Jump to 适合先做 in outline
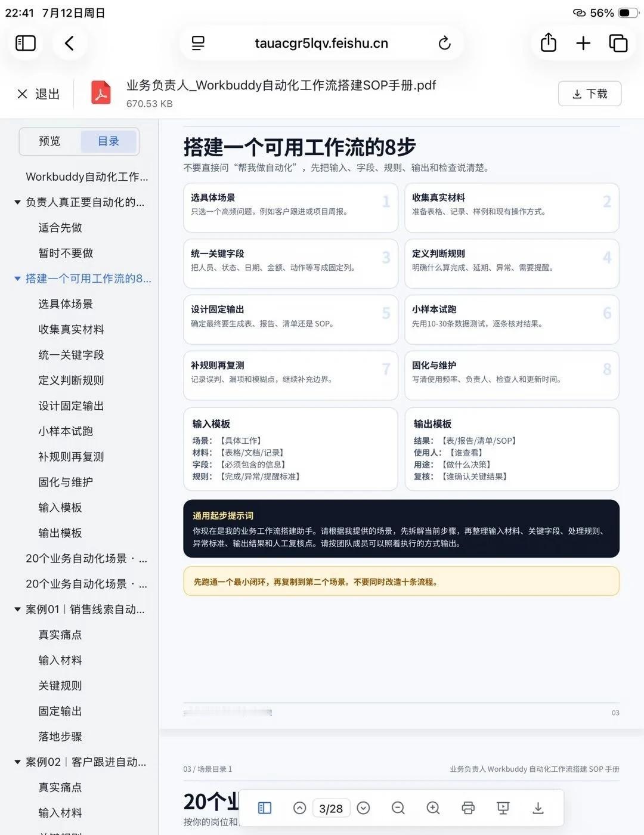 point(60,227)
